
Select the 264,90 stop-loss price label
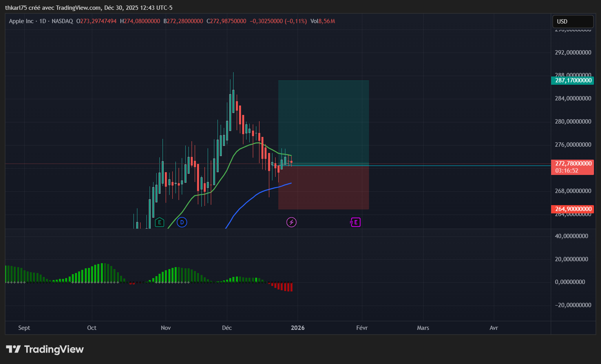pyautogui.click(x=573, y=209)
